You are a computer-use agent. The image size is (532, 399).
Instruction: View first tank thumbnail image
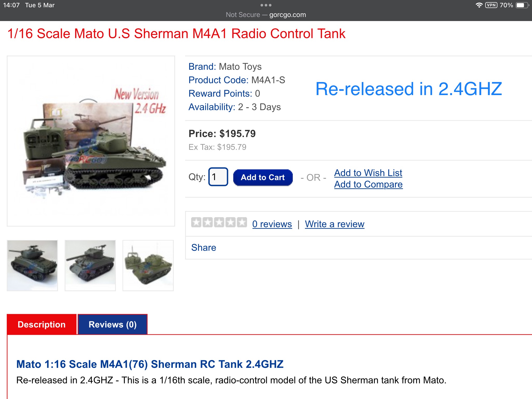coord(32,265)
